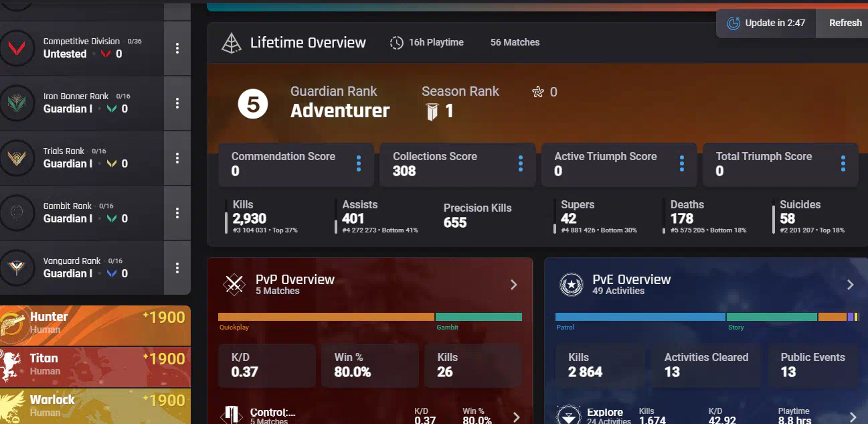Image resolution: width=868 pixels, height=424 pixels.
Task: Click the "56 Matches" text
Action: (x=515, y=42)
